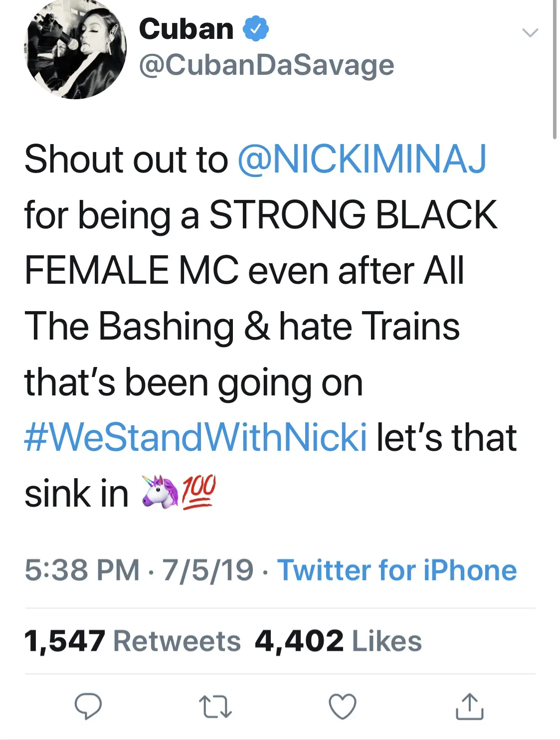The image size is (560, 740).
Task: Open the @NICKIMINAJ mention
Action: pos(362,160)
